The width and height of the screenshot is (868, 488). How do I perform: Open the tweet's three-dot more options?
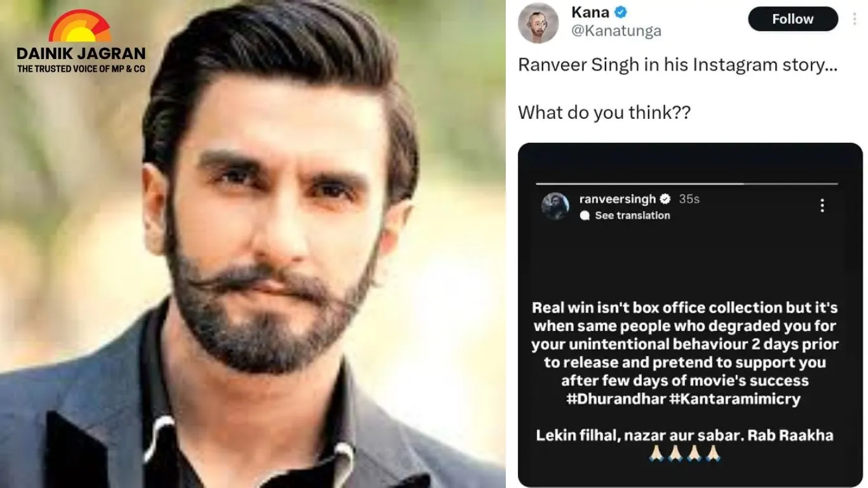[853, 19]
